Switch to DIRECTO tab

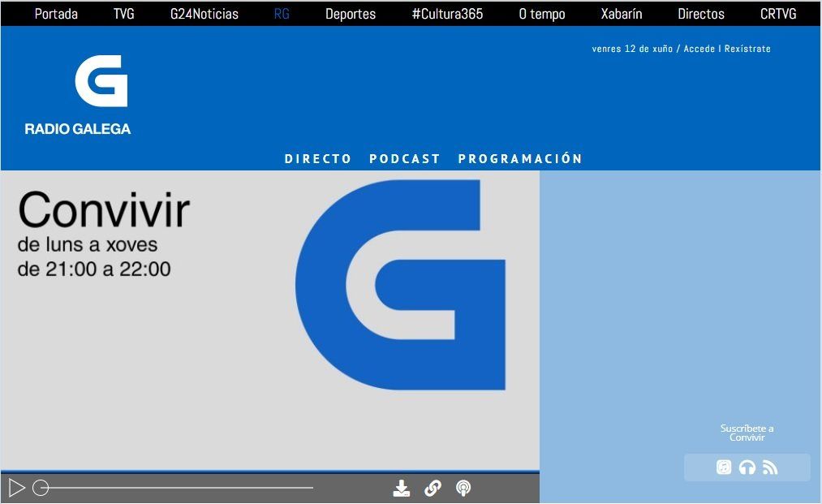[318, 159]
